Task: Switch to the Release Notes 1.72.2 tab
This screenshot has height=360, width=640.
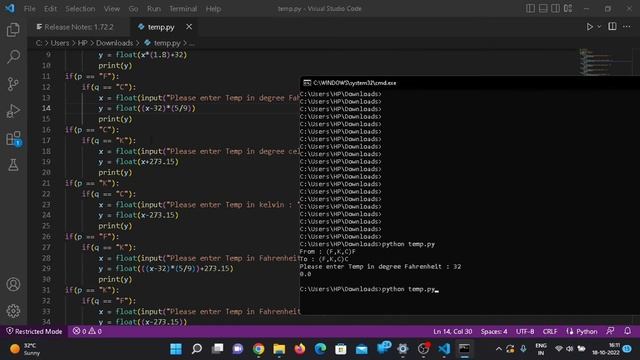Action: click(x=79, y=27)
